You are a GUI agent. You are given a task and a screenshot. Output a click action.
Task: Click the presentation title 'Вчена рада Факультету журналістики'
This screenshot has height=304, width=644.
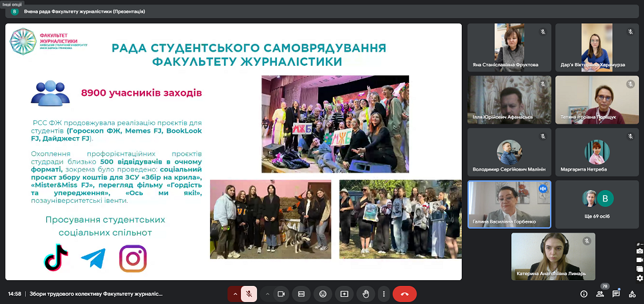pos(84,12)
